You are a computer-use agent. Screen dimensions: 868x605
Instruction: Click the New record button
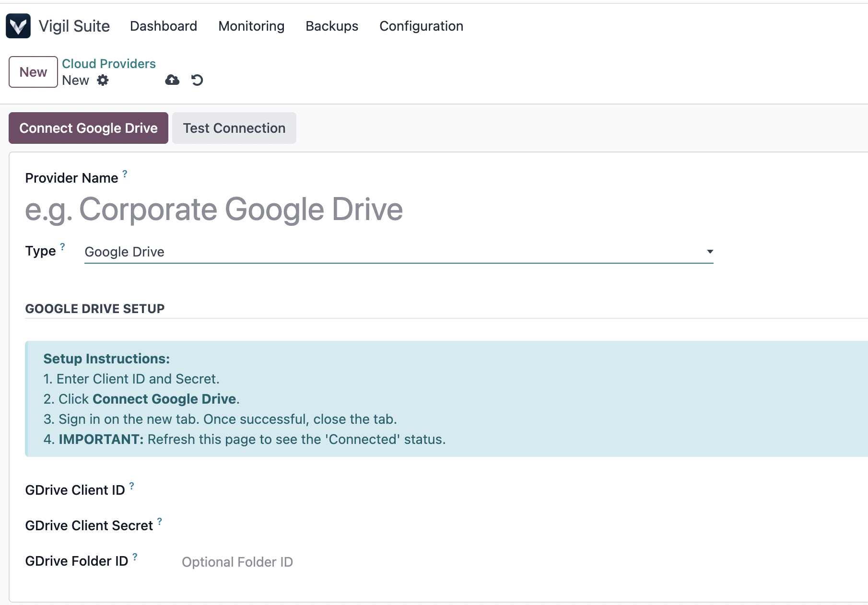pyautogui.click(x=33, y=72)
